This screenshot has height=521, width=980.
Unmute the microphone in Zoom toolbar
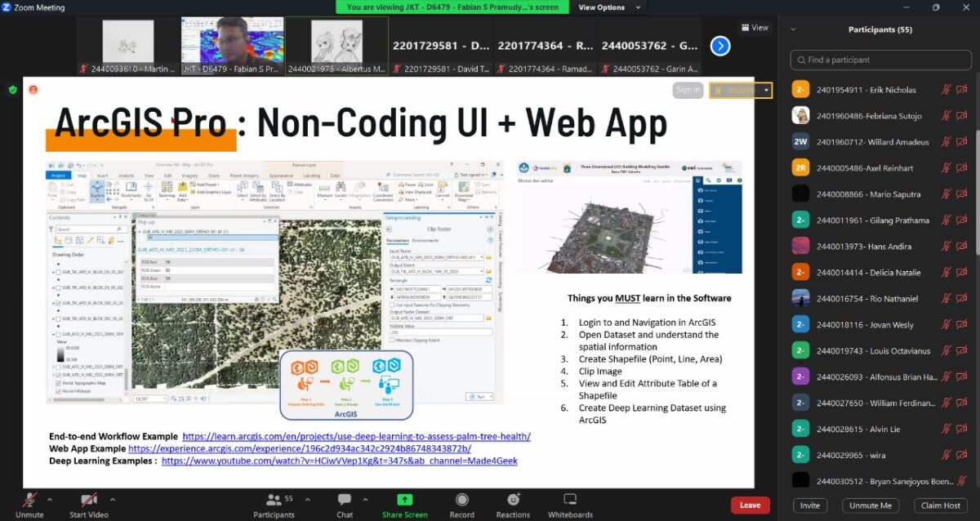(29, 500)
